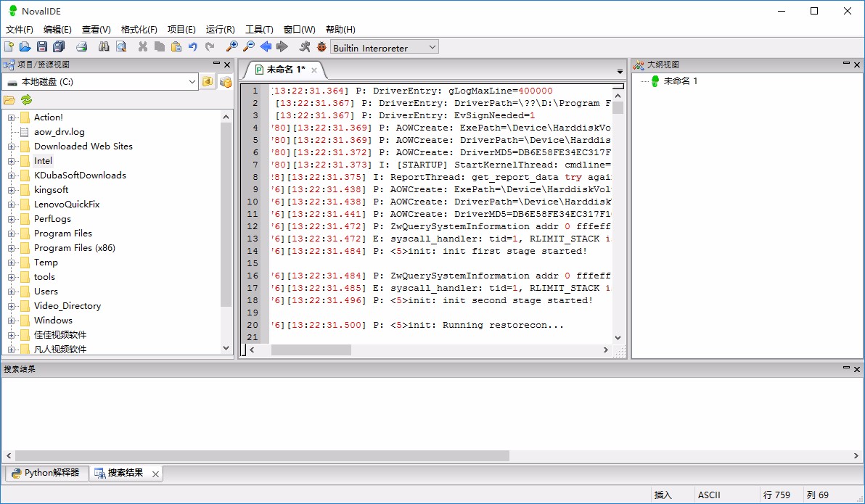Click the 查看(V) menu
The image size is (865, 504).
point(96,29)
